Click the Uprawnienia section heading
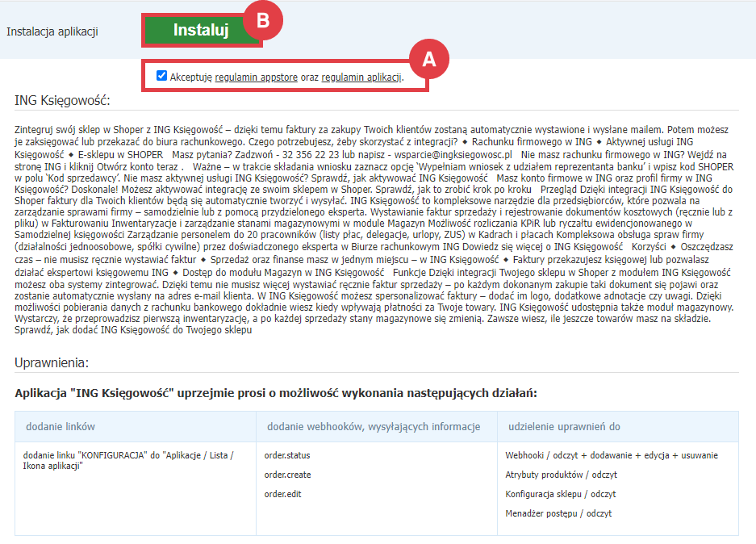 (52, 362)
